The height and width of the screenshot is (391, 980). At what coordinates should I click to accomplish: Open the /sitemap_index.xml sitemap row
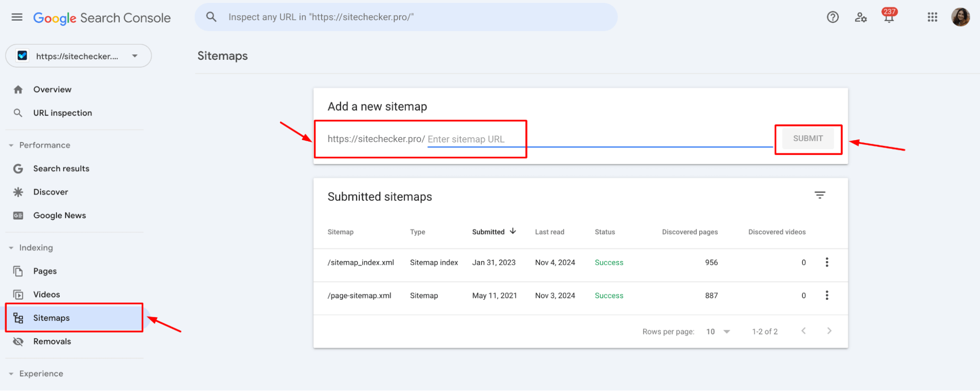coord(580,265)
